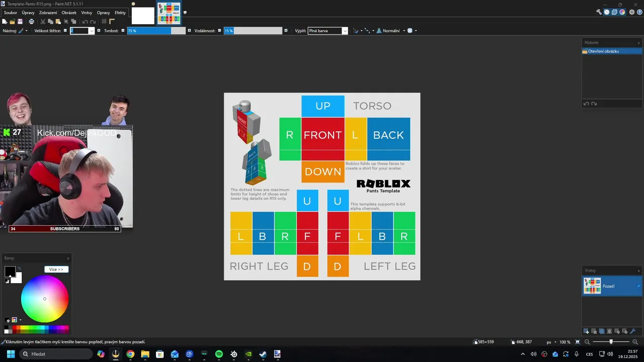Click the Move layer up icon
The width and height of the screenshot is (644, 362).
click(617, 331)
